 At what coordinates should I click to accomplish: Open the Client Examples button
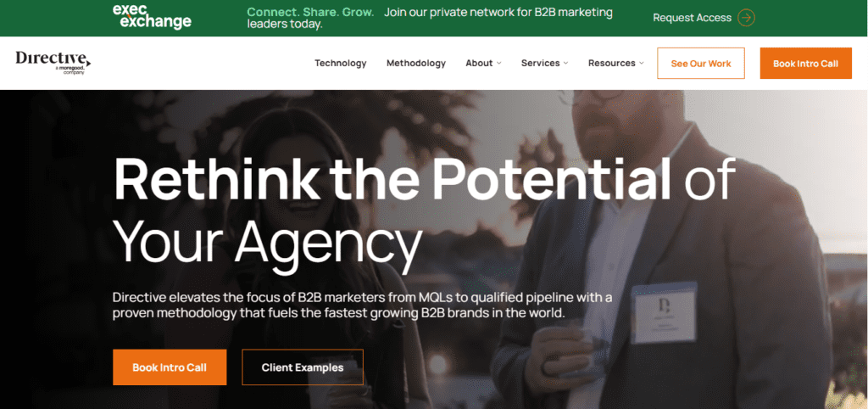[303, 367]
